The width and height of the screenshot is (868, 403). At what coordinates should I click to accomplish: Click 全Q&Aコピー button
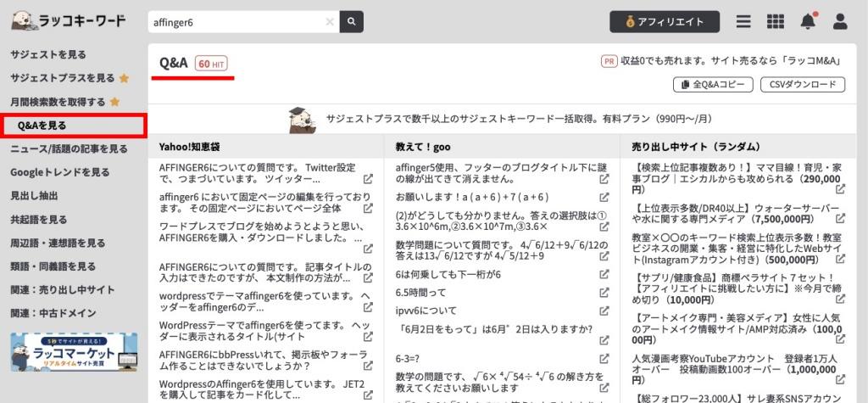point(713,85)
